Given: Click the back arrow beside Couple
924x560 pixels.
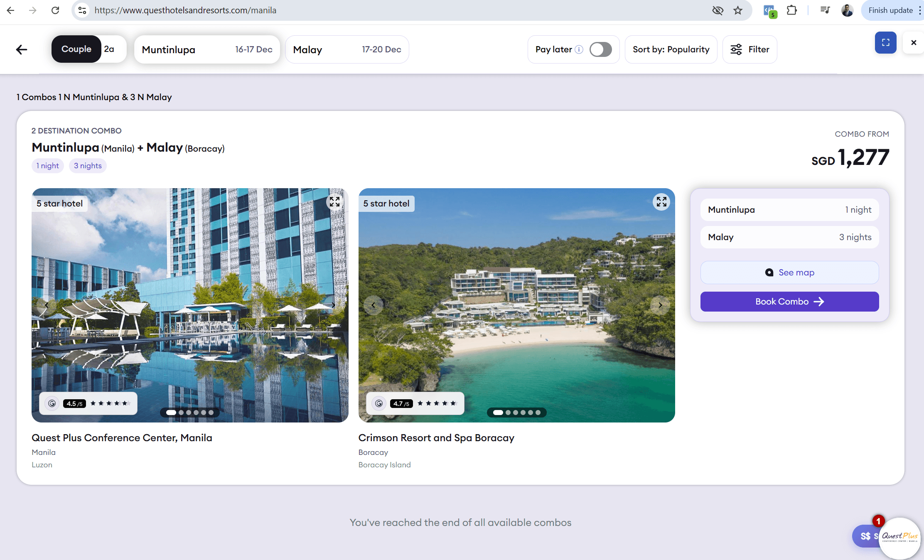Looking at the screenshot, I should [x=22, y=49].
